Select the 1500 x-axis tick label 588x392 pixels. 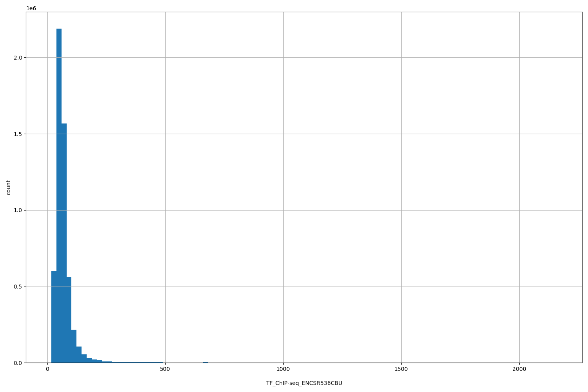pyautogui.click(x=401, y=369)
